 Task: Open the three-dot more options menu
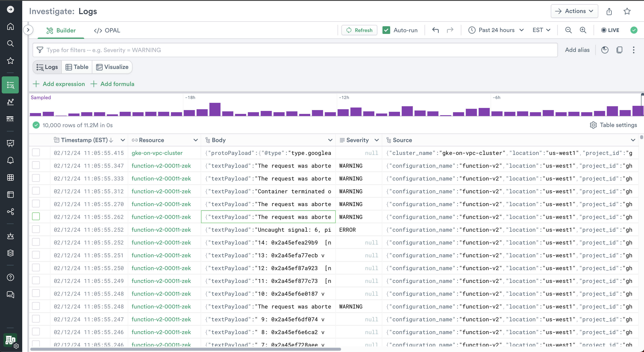click(x=634, y=50)
